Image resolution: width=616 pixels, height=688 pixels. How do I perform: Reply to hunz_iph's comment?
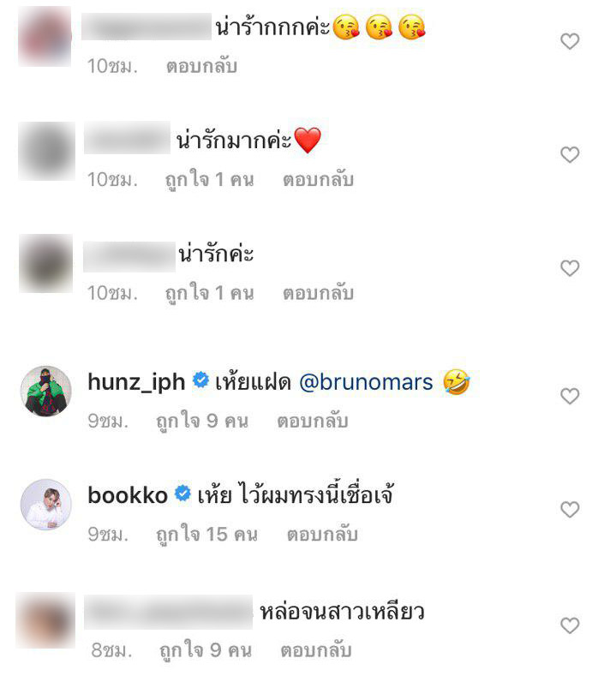coord(313,421)
